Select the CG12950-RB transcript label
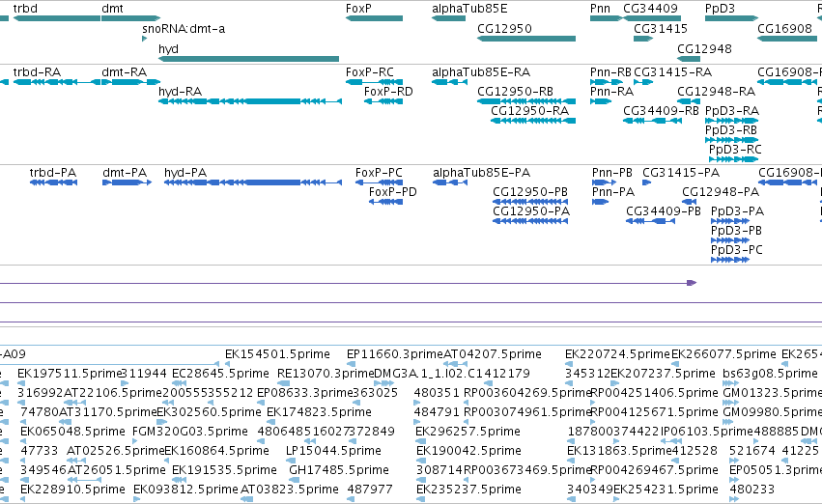This screenshot has height=504, width=822. coord(516,92)
